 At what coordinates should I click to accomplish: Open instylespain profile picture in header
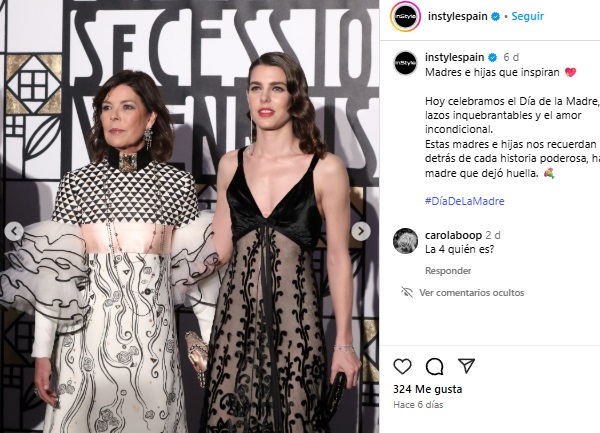(405, 16)
